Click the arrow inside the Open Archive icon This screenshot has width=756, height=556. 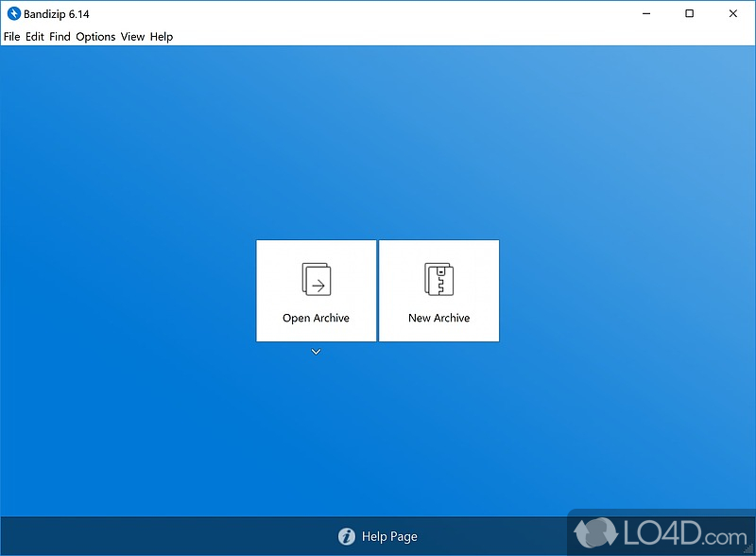[319, 285]
